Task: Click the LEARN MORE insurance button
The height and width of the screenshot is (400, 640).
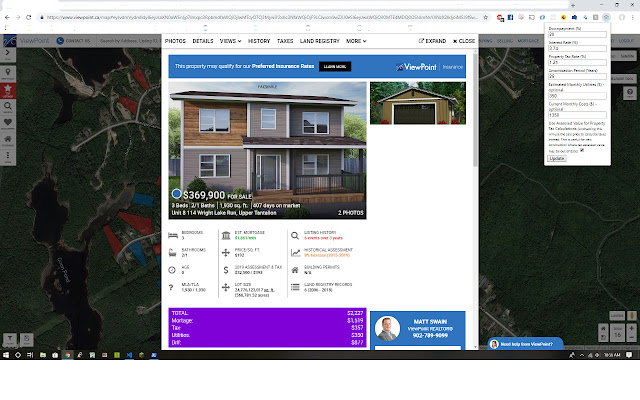Action: tap(335, 67)
